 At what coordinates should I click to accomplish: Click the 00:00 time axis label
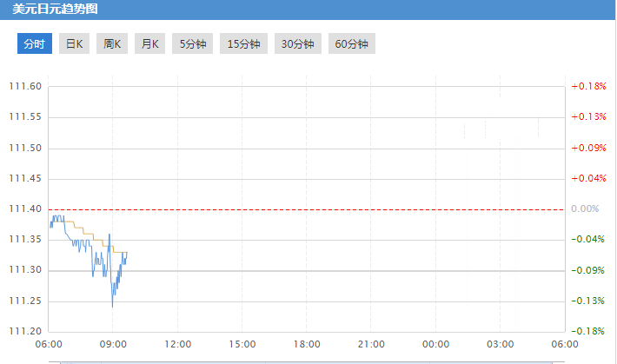tap(435, 344)
